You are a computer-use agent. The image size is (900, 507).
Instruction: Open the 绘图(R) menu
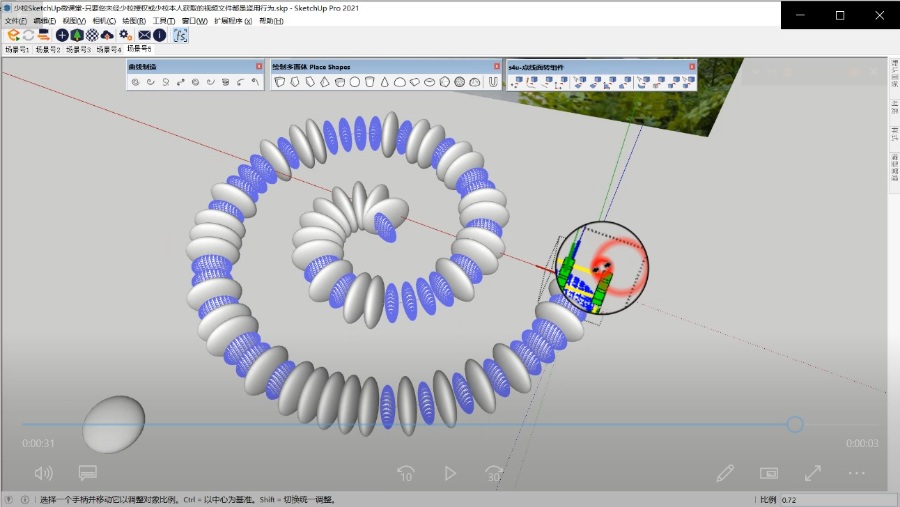click(134, 21)
